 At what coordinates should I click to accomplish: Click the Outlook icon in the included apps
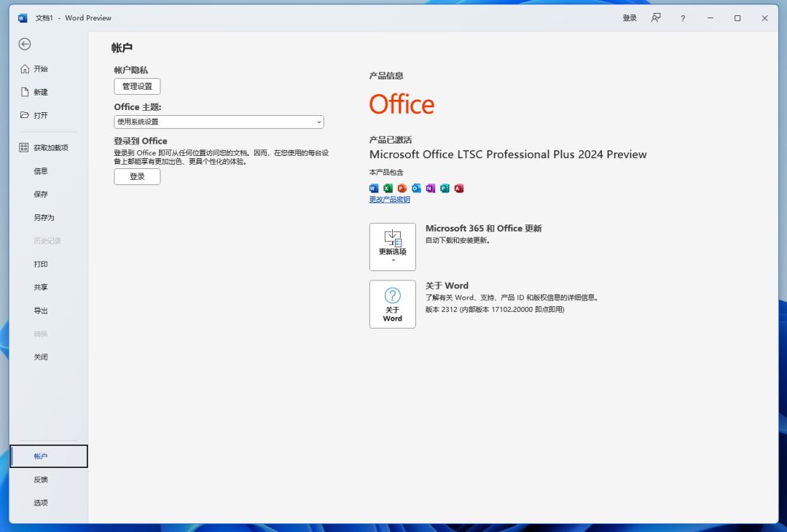pos(416,188)
